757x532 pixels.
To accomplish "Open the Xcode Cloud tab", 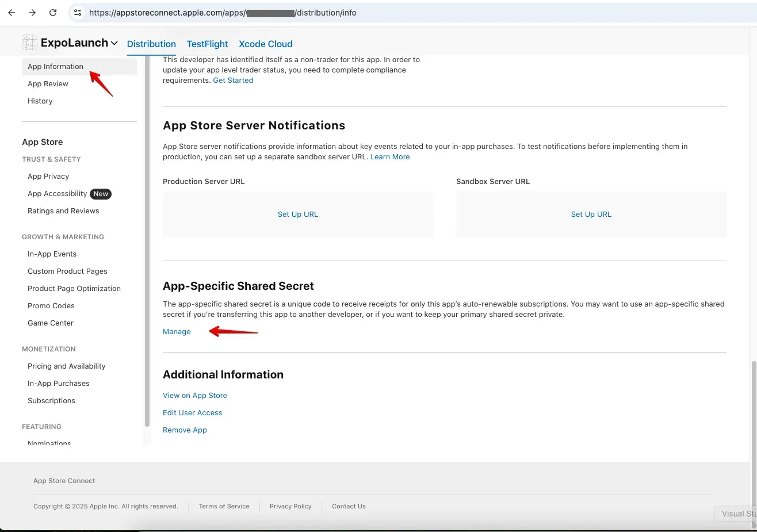I will [x=266, y=44].
